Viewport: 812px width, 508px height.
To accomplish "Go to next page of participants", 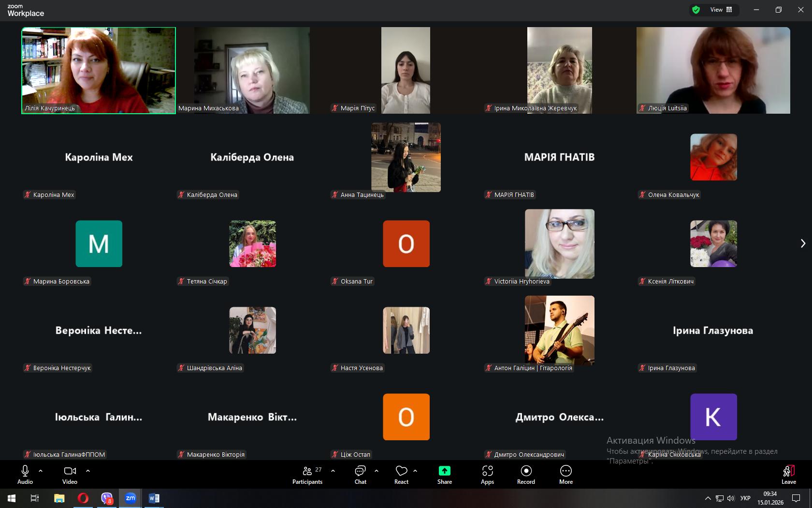I will tap(803, 243).
